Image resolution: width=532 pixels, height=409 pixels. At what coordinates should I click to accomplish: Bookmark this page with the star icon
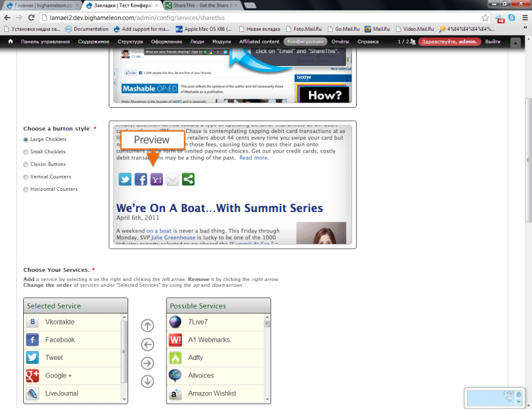[485, 18]
